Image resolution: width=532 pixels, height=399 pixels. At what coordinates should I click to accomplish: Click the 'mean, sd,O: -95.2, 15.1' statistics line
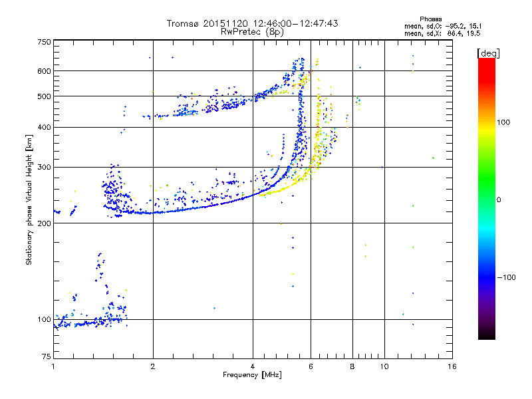pyautogui.click(x=443, y=26)
